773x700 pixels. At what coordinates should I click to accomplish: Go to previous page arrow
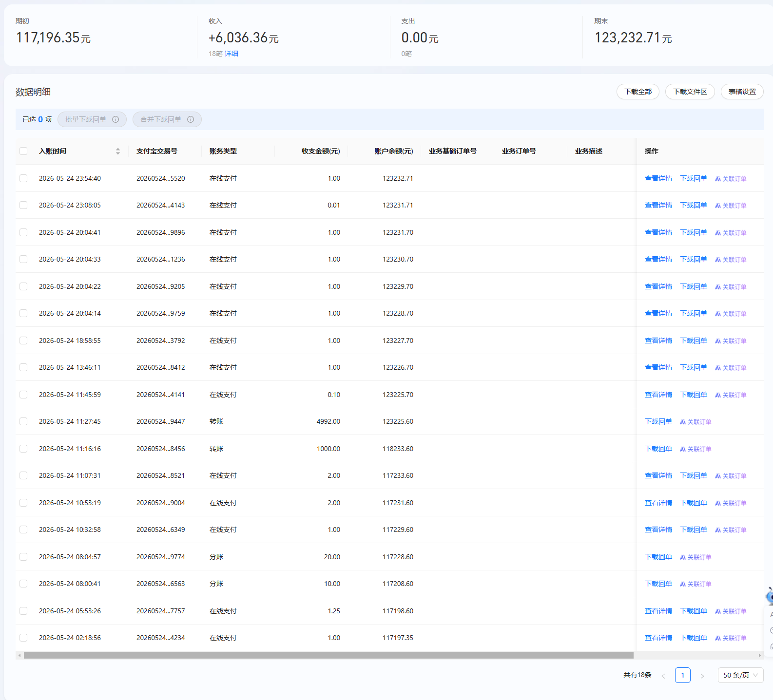[663, 676]
